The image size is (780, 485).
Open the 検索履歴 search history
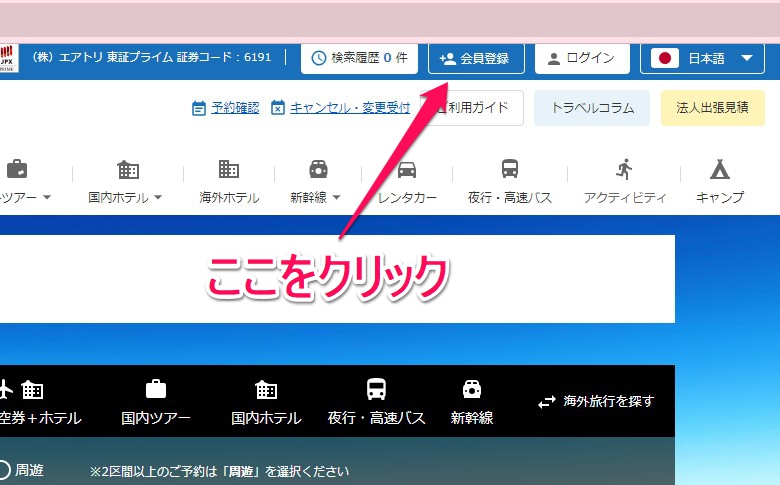click(360, 58)
